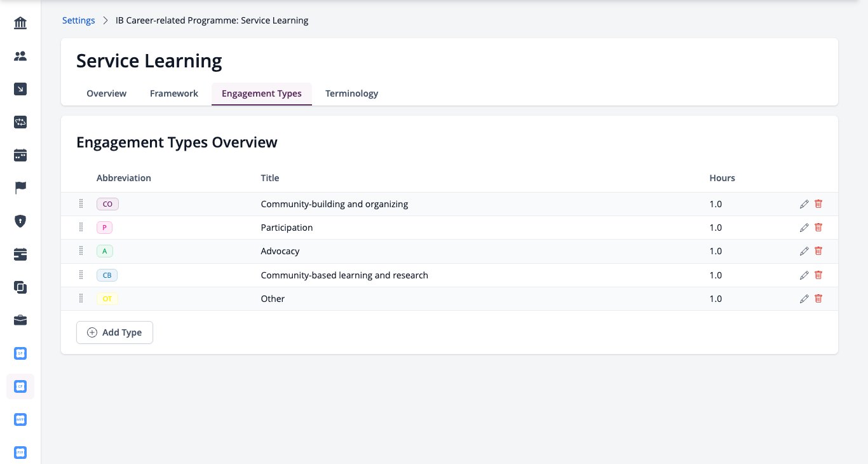Viewport: 868px width, 464px height.
Task: Click the flag icon in sidebar
Action: 20,188
